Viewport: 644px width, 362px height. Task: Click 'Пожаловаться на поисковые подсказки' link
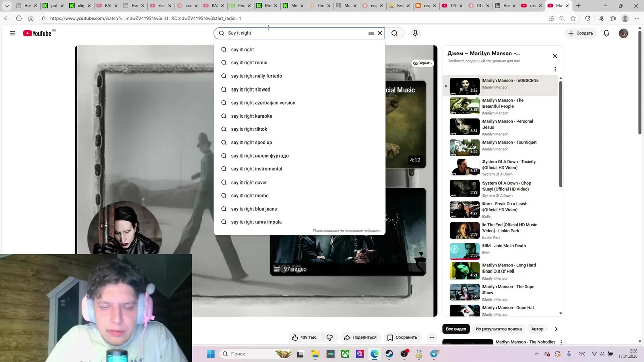(347, 231)
